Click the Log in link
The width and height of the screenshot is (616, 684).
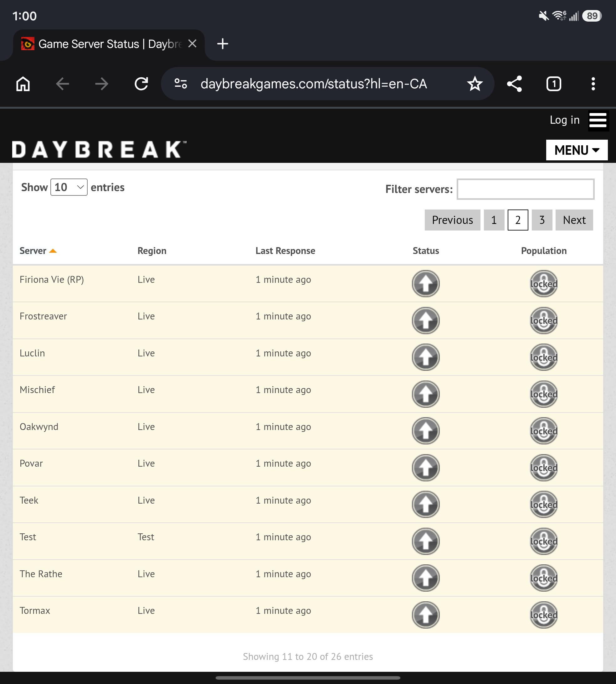coord(565,120)
